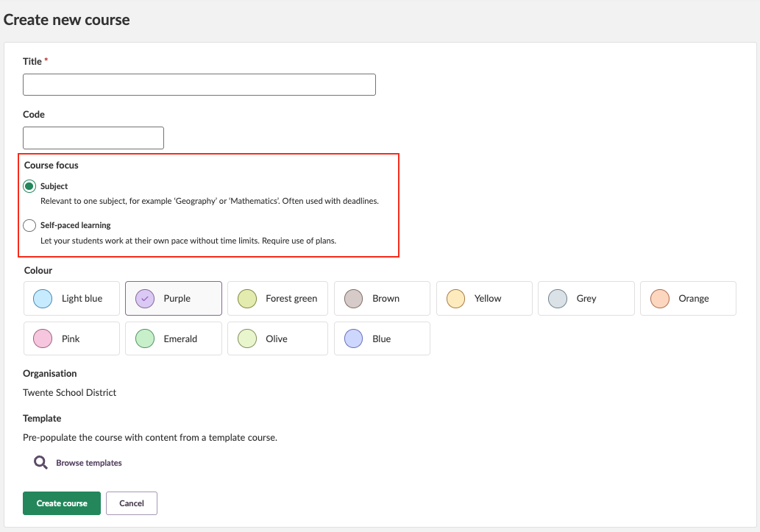
Task: Open the Browse templates link
Action: [89, 463]
